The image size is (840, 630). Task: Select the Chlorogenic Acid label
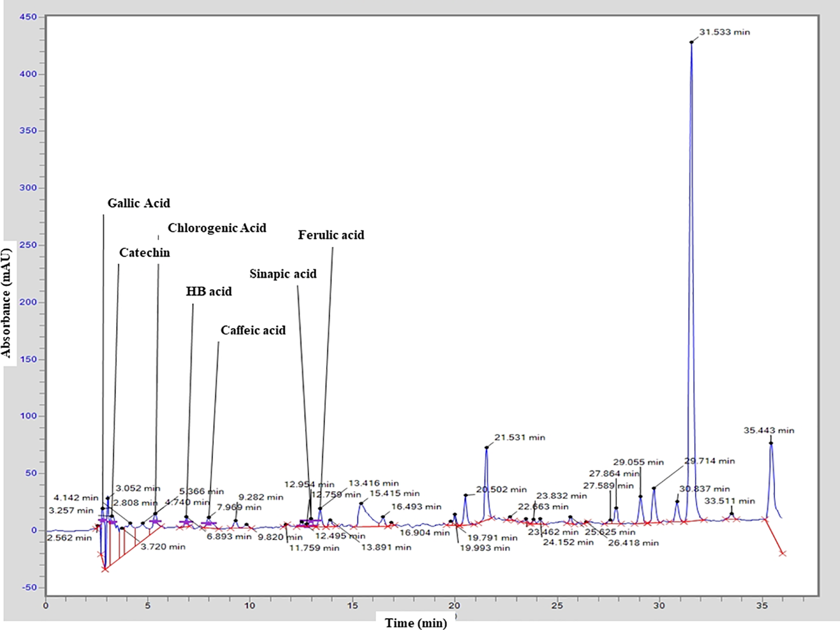[217, 228]
